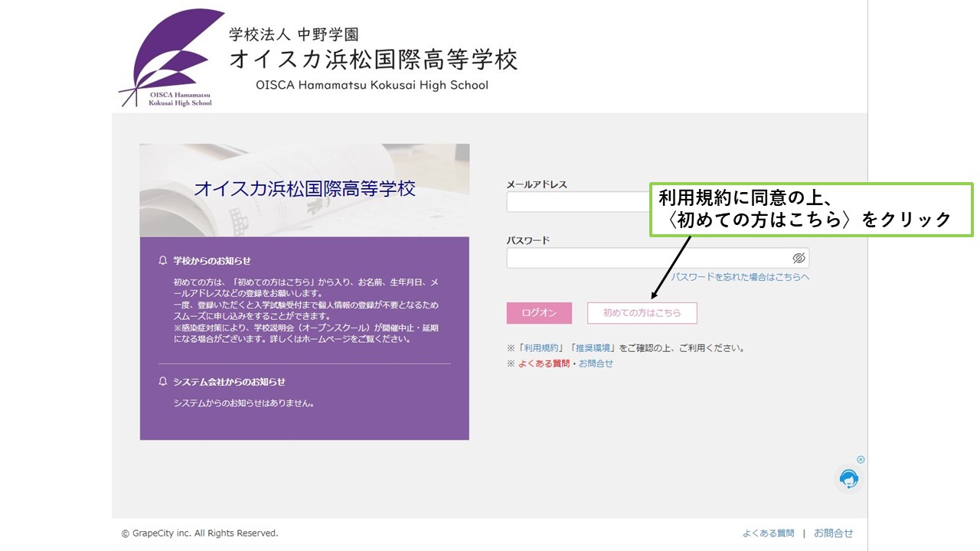
Task: Open footer お問合せ link
Action: tap(833, 533)
